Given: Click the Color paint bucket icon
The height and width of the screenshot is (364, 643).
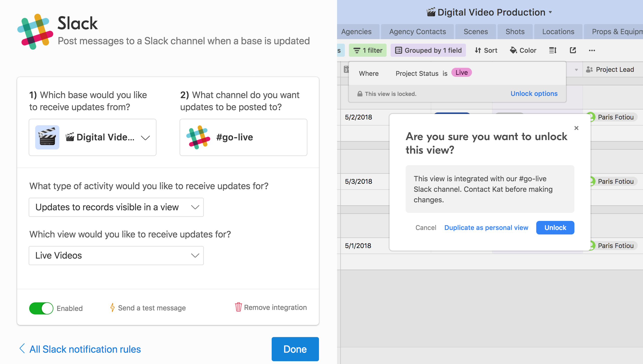Looking at the screenshot, I should (x=513, y=50).
